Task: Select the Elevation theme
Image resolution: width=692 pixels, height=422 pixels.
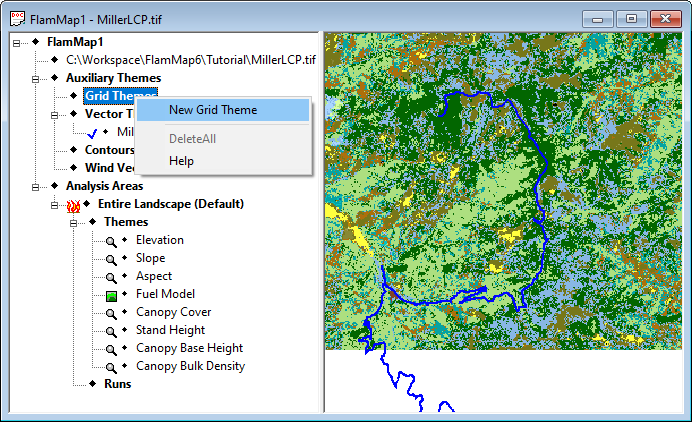Action: [160, 240]
